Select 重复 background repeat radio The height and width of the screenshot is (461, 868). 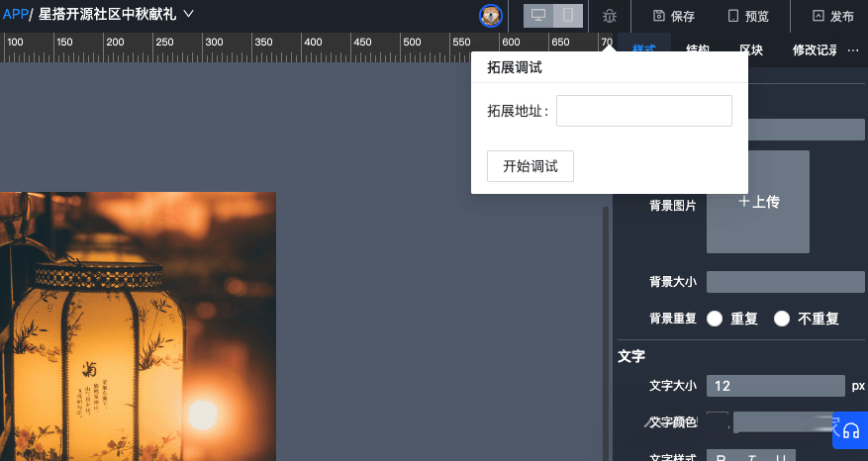point(715,319)
